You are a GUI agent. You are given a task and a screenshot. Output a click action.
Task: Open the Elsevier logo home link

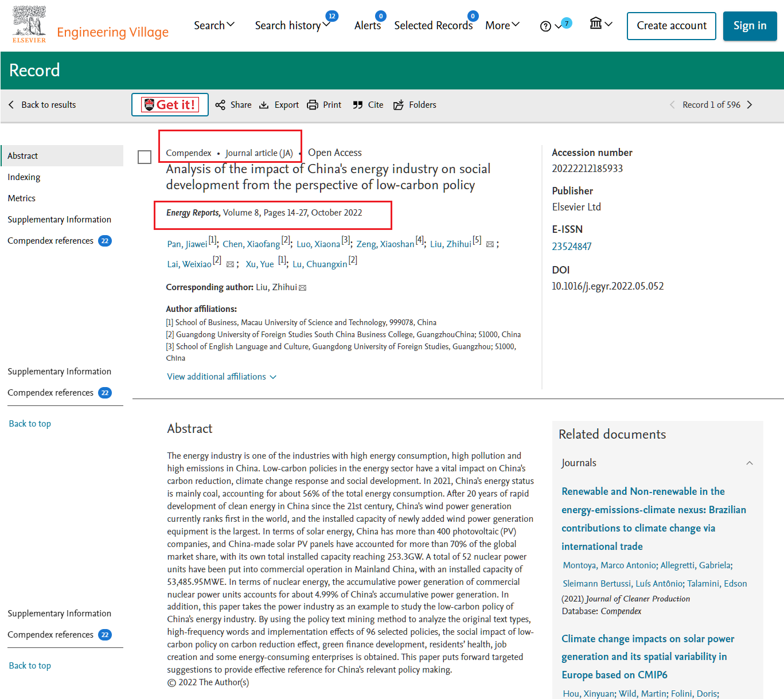(x=29, y=25)
